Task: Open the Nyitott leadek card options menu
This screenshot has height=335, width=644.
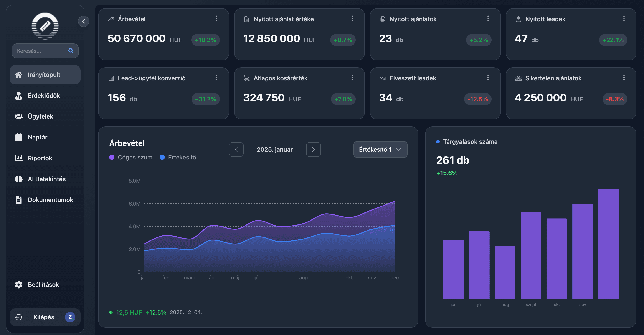Action: 624,18
